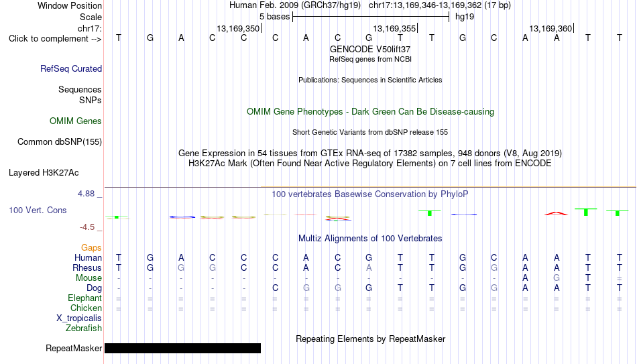Open the GENCODE V50lift37 track title

pyautogui.click(x=370, y=49)
